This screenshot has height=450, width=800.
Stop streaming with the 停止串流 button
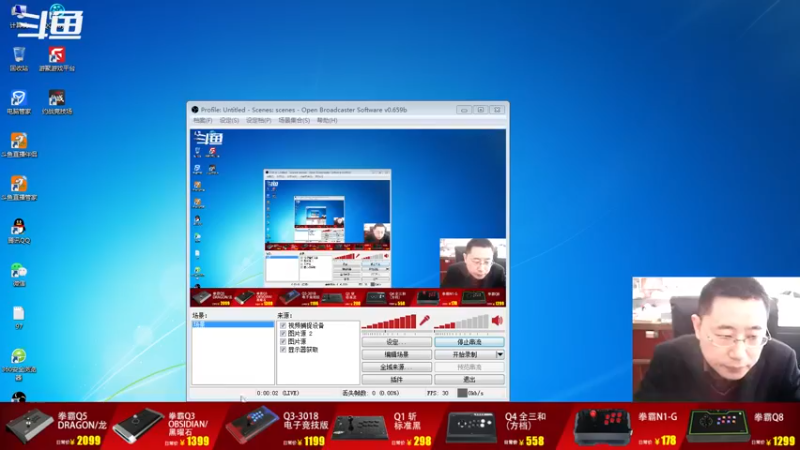point(469,342)
